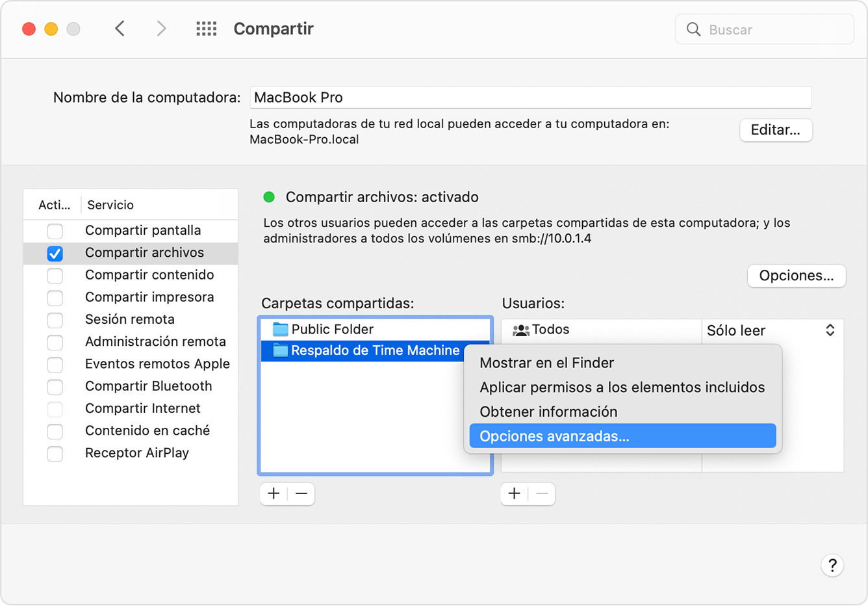Select Eventos remotos Apple service row
The height and width of the screenshot is (606, 868).
(131, 364)
